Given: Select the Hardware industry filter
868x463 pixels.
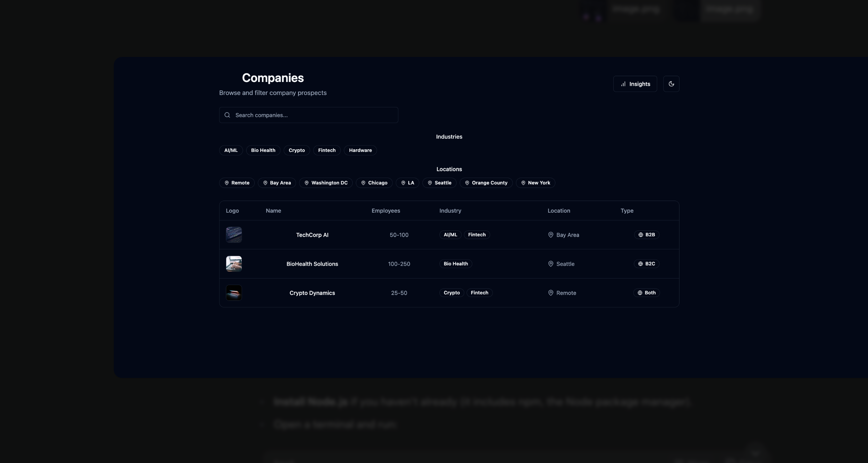Looking at the screenshot, I should tap(360, 150).
